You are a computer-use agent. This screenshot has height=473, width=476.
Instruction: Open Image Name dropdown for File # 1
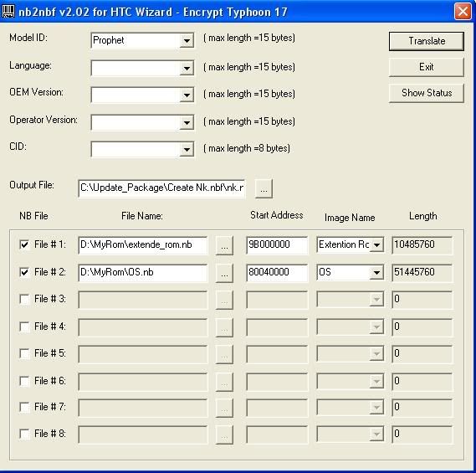coord(376,244)
